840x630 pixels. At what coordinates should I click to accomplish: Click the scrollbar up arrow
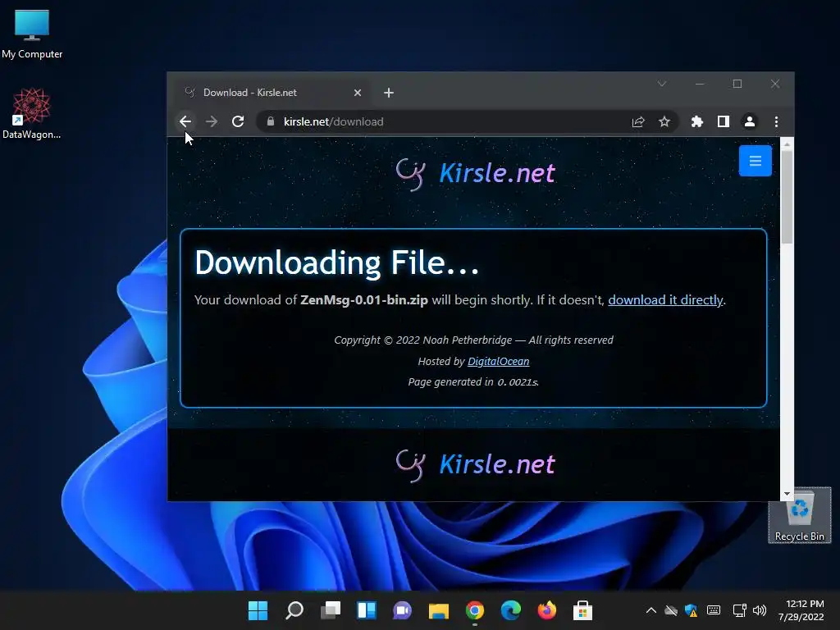click(x=787, y=144)
